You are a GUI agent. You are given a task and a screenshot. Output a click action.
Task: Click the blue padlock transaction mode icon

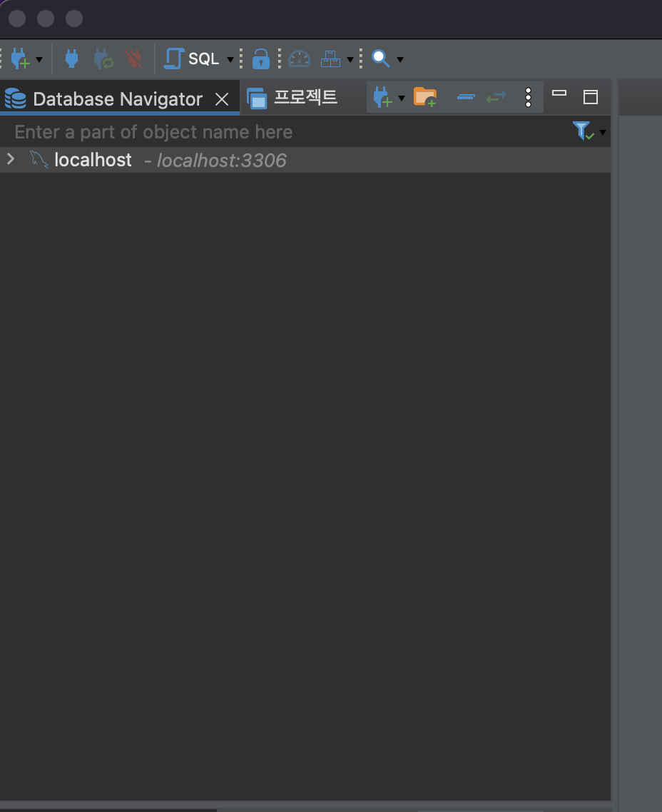(261, 59)
